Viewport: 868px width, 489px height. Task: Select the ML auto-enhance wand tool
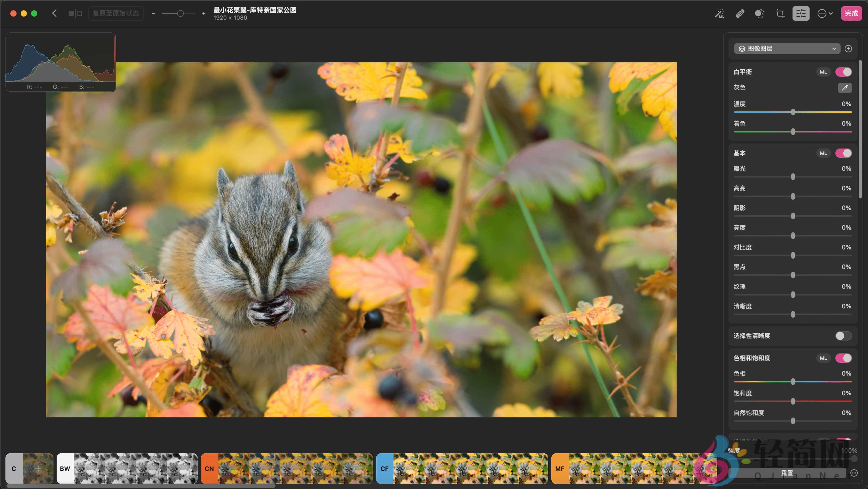point(720,13)
